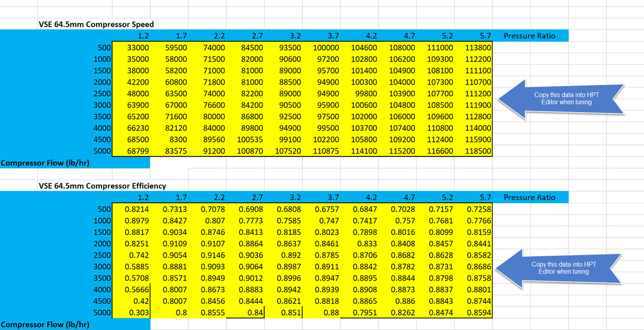Viewport: 644px width, 330px height.
Task: Select the "VSE 64.5mm Compressor Efficiency" title cell
Action: 102,186
